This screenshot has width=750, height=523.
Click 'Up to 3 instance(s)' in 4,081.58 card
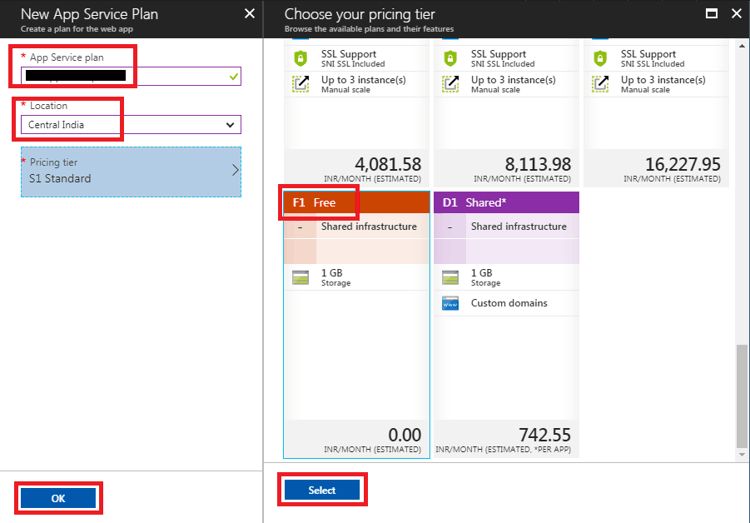click(x=364, y=79)
